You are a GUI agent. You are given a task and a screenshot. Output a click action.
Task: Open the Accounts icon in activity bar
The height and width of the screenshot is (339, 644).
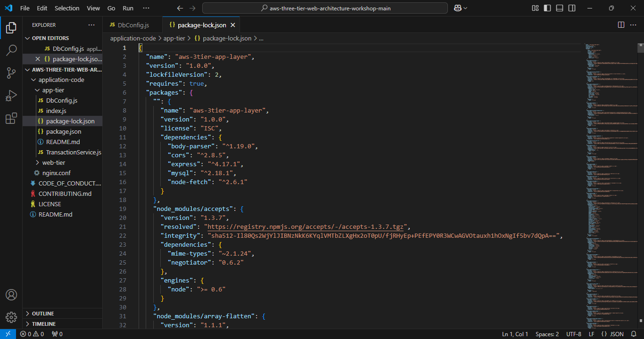pyautogui.click(x=11, y=295)
